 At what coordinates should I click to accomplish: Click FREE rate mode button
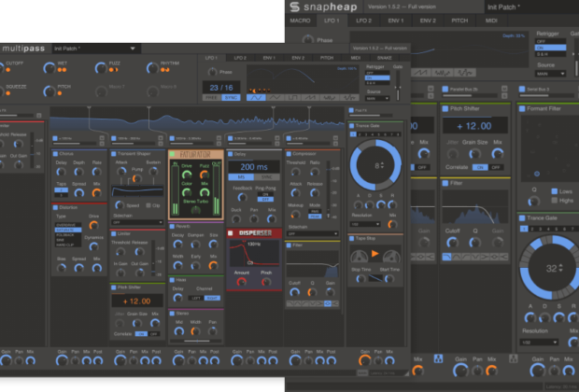[211, 97]
